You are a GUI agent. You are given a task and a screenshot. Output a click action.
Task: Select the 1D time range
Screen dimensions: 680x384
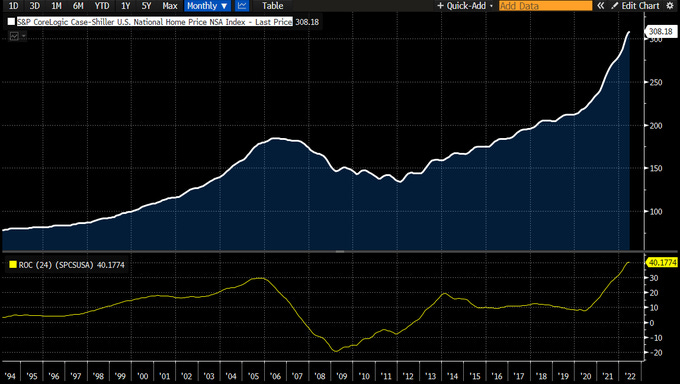[13, 6]
